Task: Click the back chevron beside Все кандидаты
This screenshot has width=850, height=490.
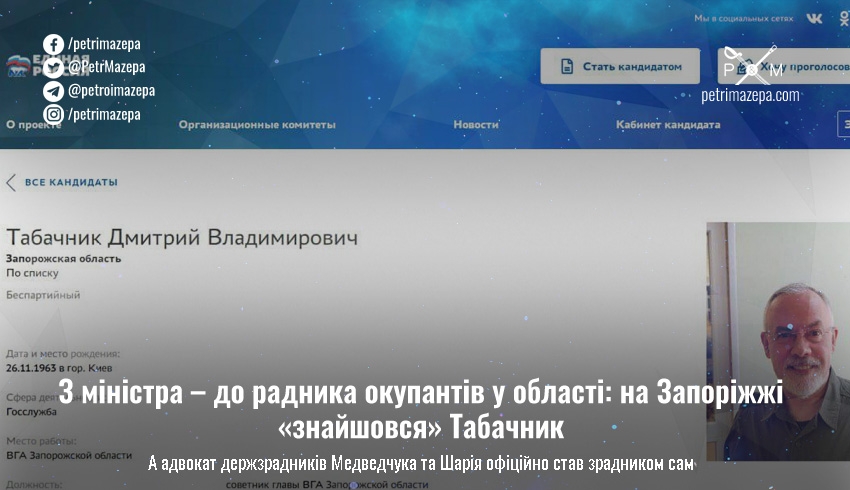Action: (x=11, y=182)
